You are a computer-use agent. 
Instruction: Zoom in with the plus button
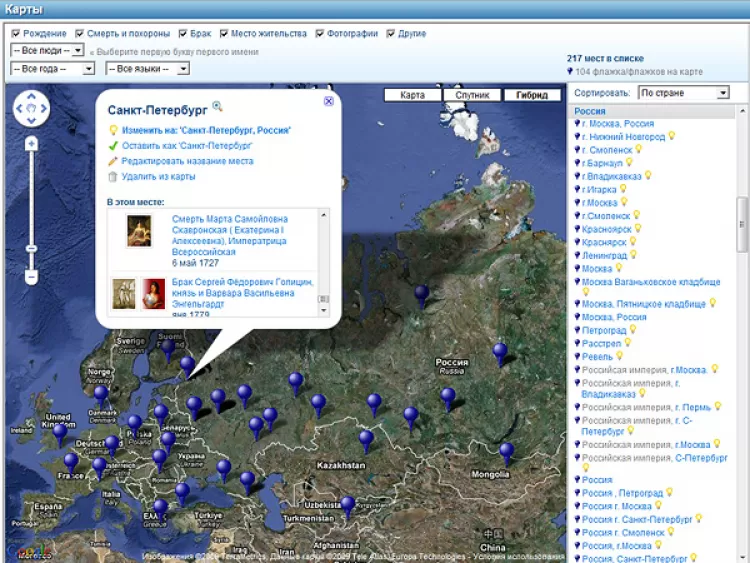coord(31,144)
